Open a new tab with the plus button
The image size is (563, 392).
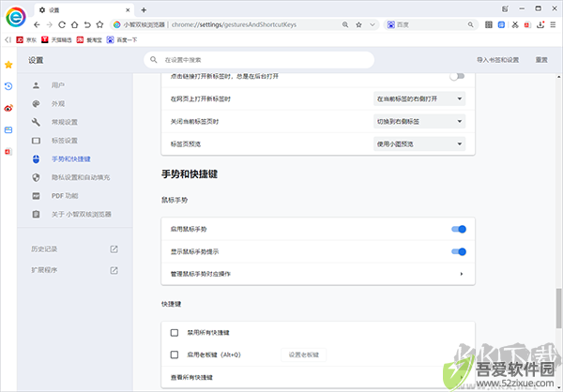(144, 10)
